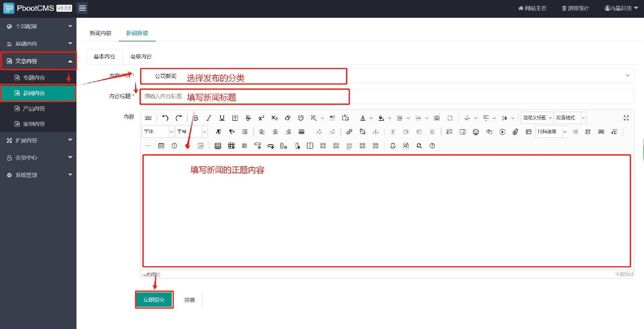Viewport: 644px width, 329px height.
Task: Undo the last editor action
Action: (165, 118)
